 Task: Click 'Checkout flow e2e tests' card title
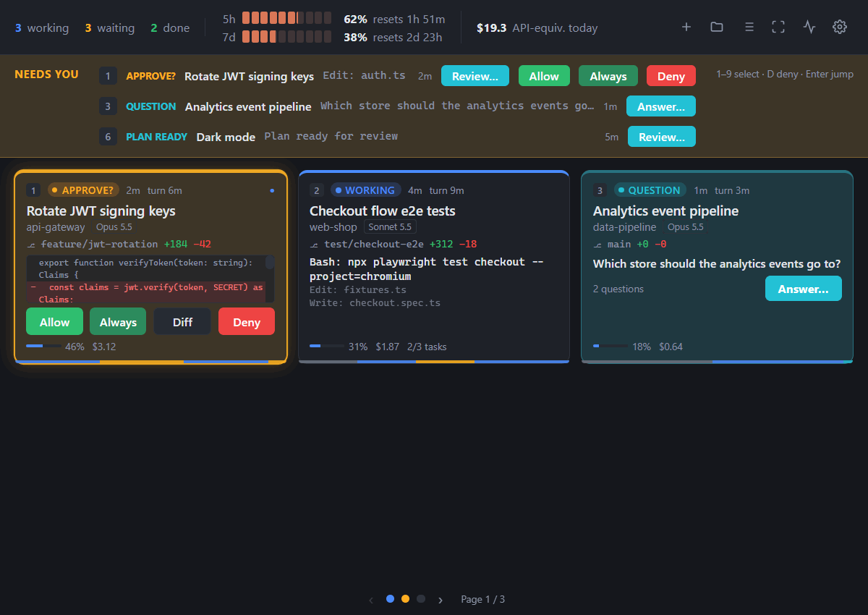click(383, 211)
